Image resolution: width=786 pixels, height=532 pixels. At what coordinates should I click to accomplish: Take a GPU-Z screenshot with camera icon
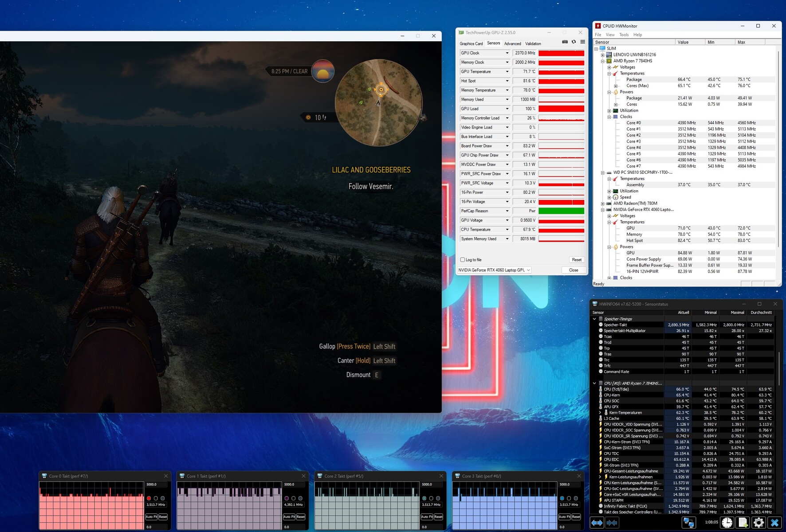[565, 42]
